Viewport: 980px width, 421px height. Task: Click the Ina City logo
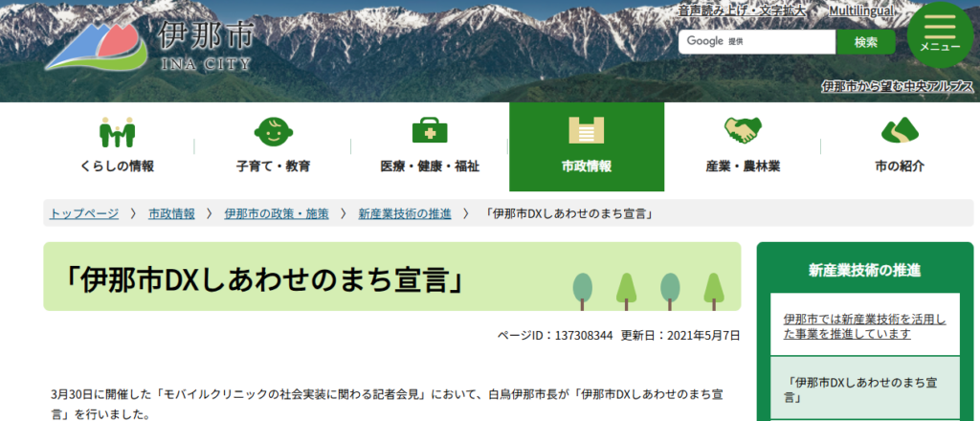point(148,46)
